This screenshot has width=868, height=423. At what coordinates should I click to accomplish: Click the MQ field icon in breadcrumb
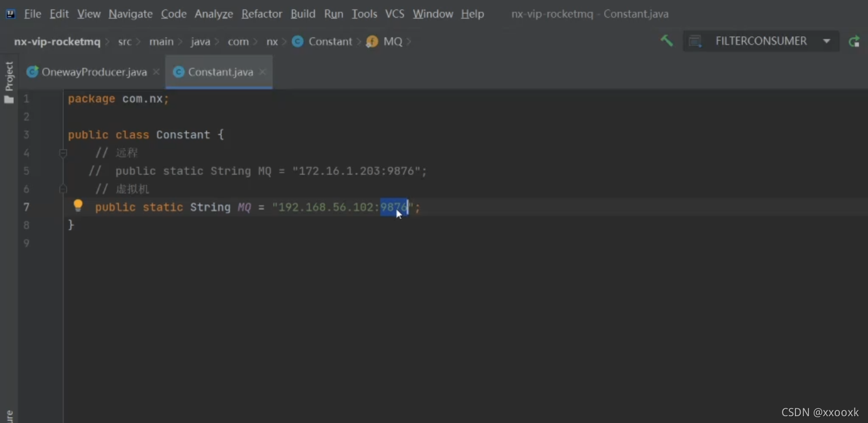point(372,41)
